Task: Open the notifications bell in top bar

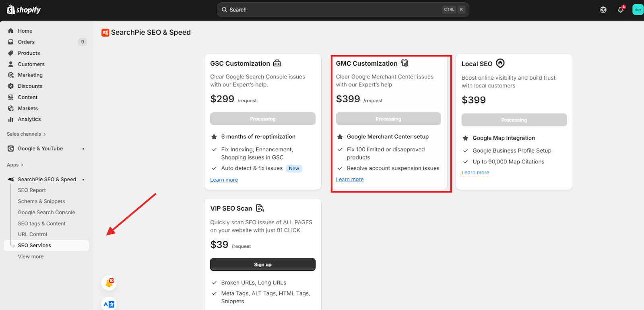Action: [621, 10]
